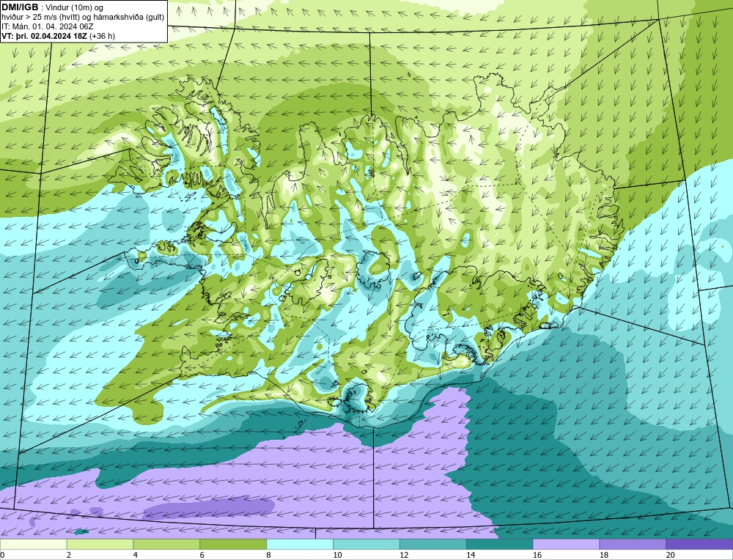The height and width of the screenshot is (560, 733).
Task: Click the 6–8 m/s dark green legend swatch
Action: pyautogui.click(x=233, y=544)
